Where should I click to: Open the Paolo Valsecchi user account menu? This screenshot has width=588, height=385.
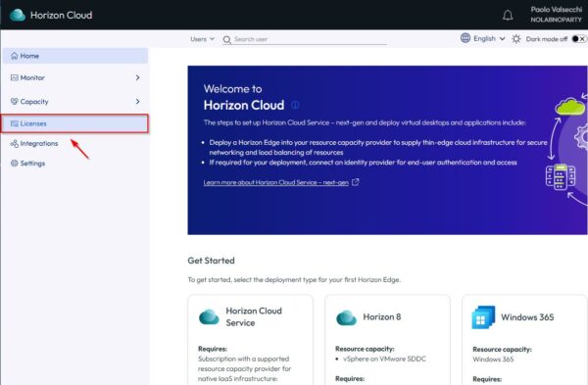(556, 15)
